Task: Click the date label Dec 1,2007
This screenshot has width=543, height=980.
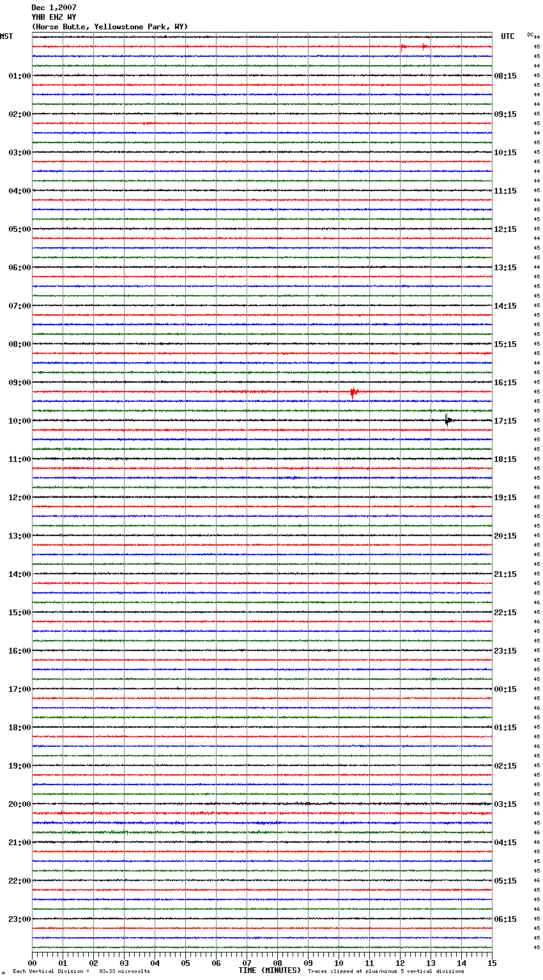Action: pos(54,8)
